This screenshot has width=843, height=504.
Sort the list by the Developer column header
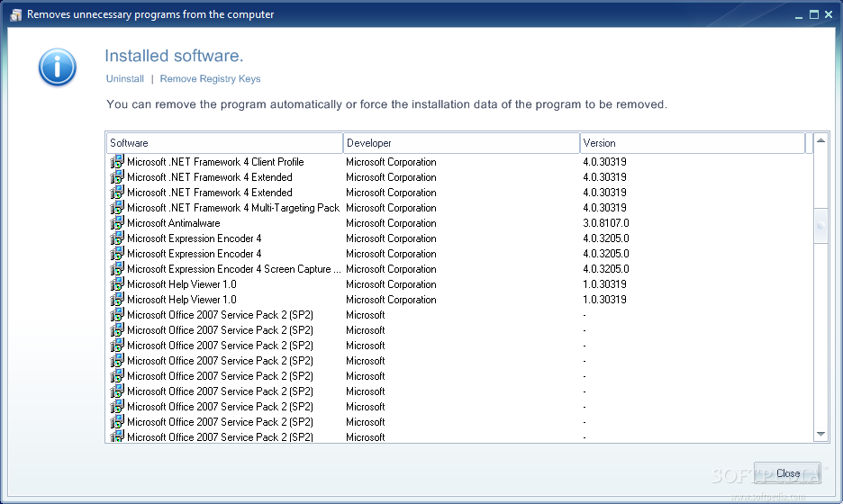click(x=461, y=143)
